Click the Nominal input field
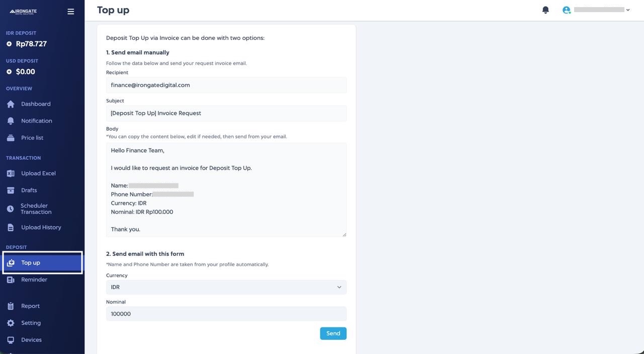Image resolution: width=644 pixels, height=354 pixels. pos(226,314)
